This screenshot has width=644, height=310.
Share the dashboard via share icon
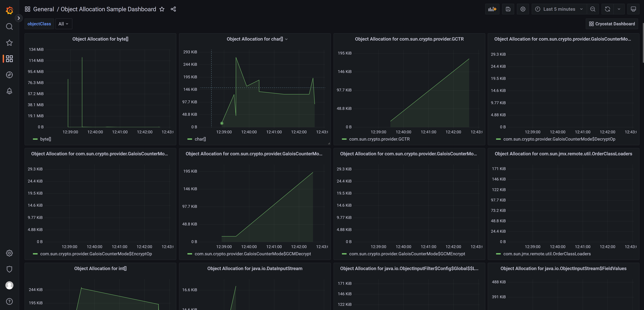click(x=173, y=9)
